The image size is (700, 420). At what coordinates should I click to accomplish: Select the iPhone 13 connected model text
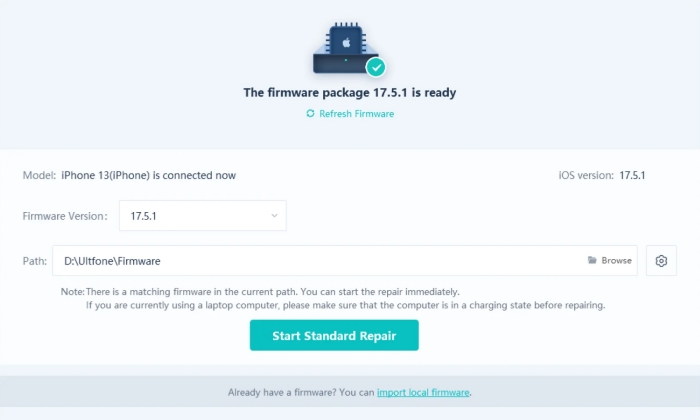(x=148, y=175)
